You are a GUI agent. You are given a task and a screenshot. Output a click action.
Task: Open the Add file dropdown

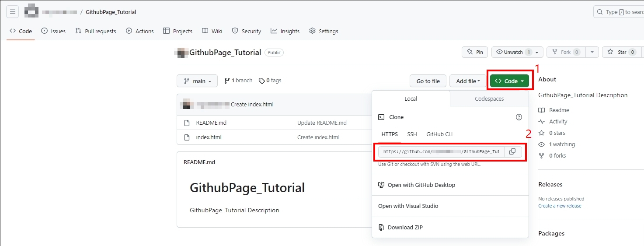tap(468, 81)
